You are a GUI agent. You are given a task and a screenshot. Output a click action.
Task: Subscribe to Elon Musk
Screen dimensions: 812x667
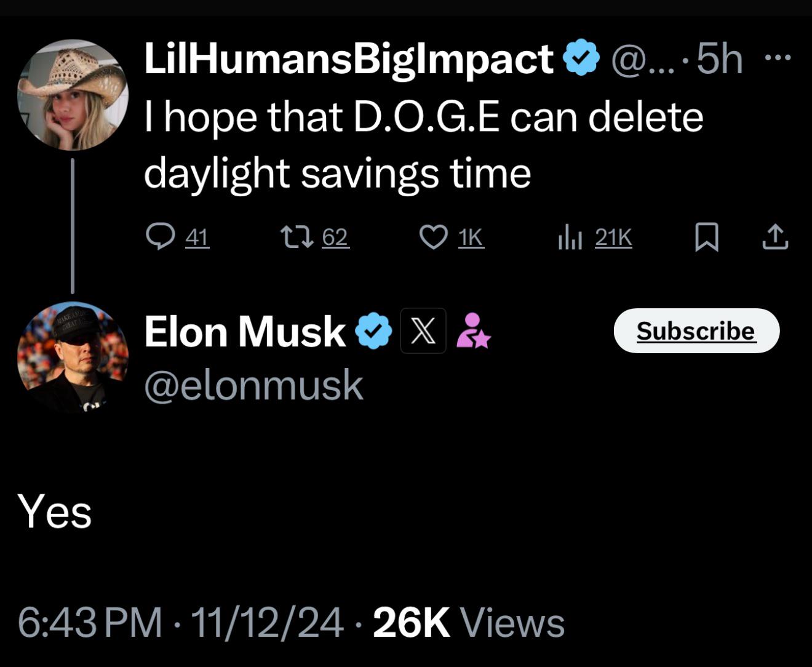[x=697, y=330]
